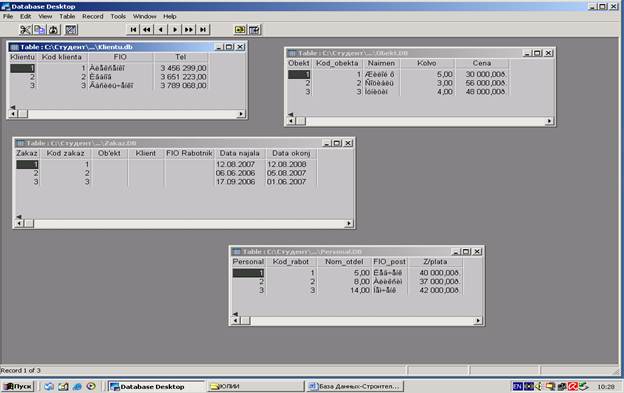Select the Cena cell 48 000,00
The width and height of the screenshot is (624, 393).
pyautogui.click(x=482, y=92)
